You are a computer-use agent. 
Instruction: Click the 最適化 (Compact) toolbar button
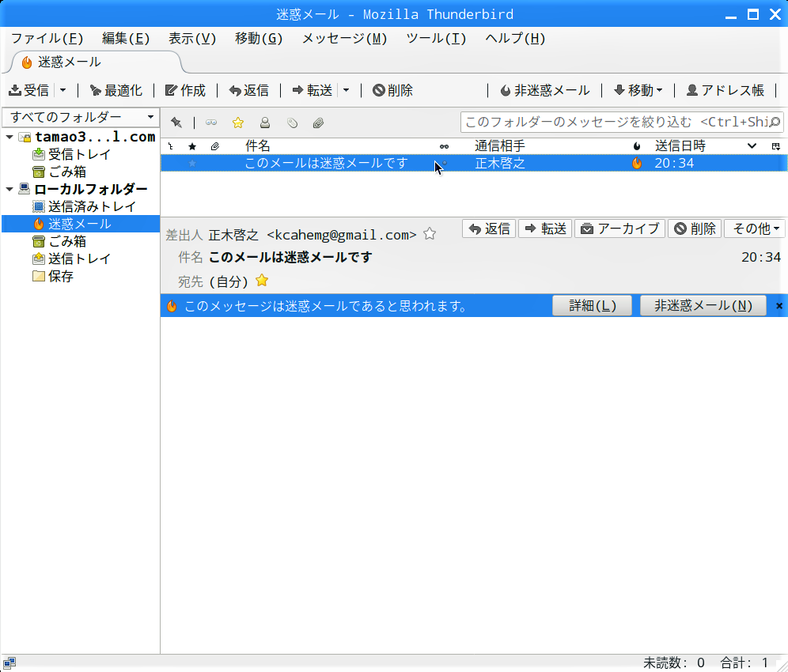coord(116,90)
